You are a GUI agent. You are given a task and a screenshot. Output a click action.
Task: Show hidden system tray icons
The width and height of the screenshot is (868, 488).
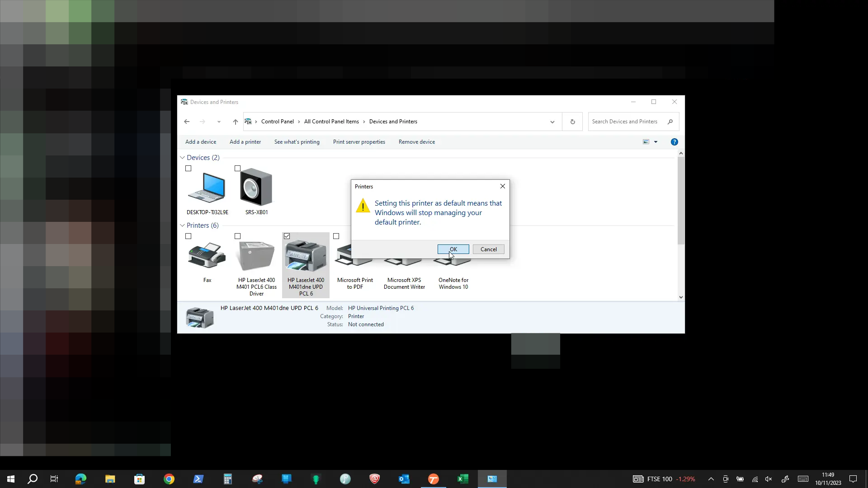tap(711, 479)
